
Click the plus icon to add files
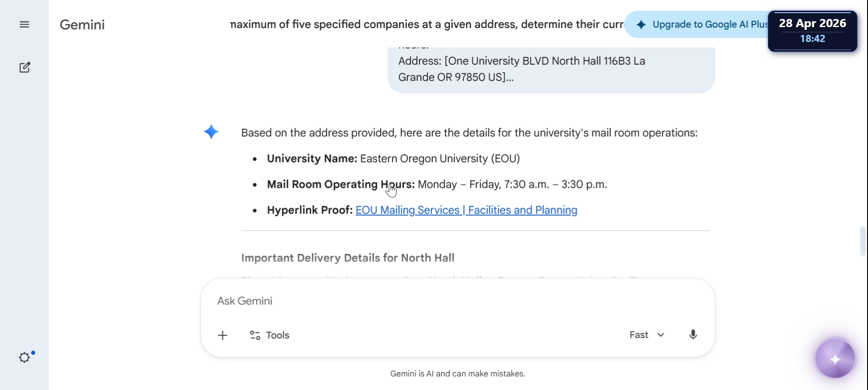coord(222,335)
